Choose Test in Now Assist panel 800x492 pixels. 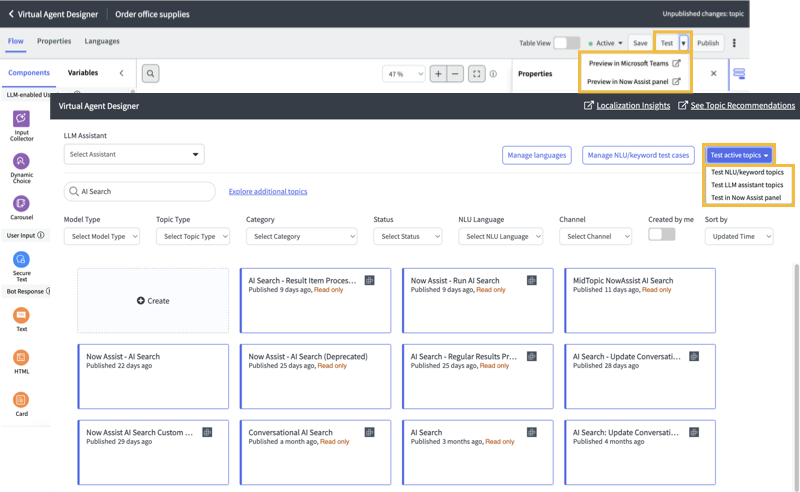(746, 198)
